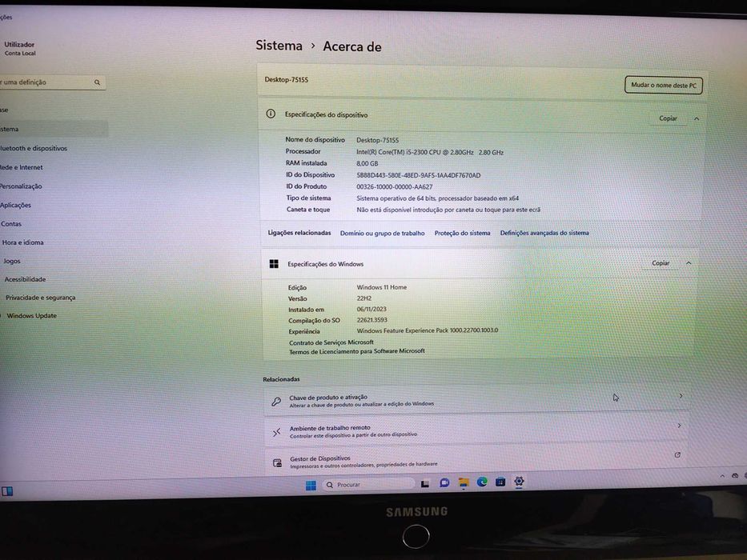Select Windows Update in sidebar
Screen dimensions: 747x560
pos(31,316)
